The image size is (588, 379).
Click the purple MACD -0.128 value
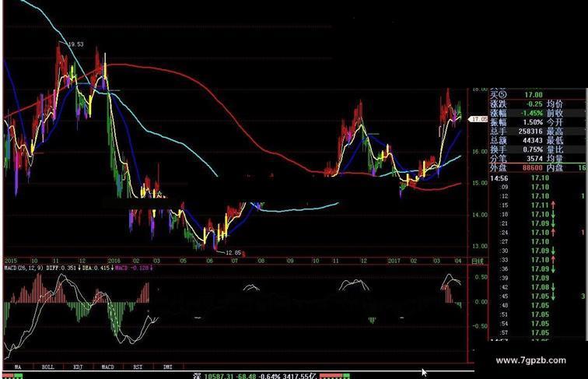click(x=132, y=268)
